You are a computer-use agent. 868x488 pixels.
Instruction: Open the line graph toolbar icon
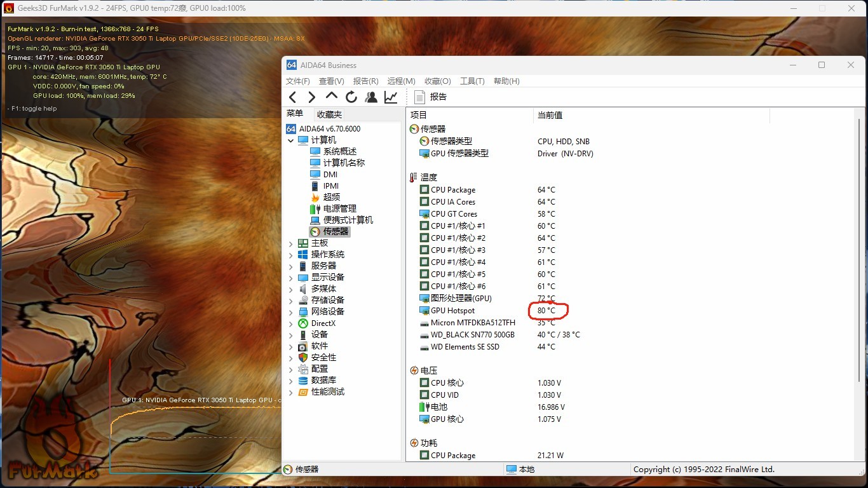391,97
